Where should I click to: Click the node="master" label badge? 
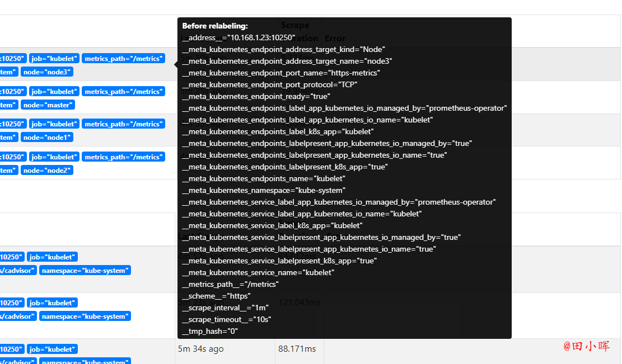point(48,105)
